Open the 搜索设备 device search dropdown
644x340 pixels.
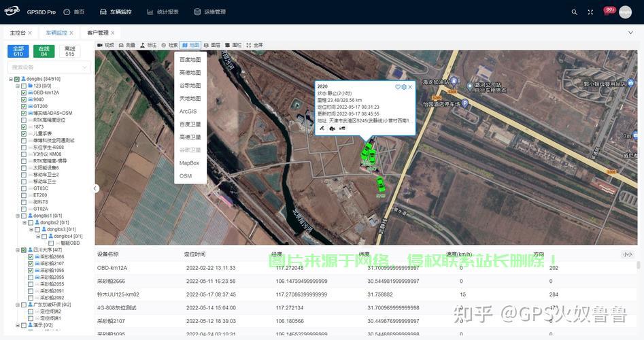tap(49, 67)
